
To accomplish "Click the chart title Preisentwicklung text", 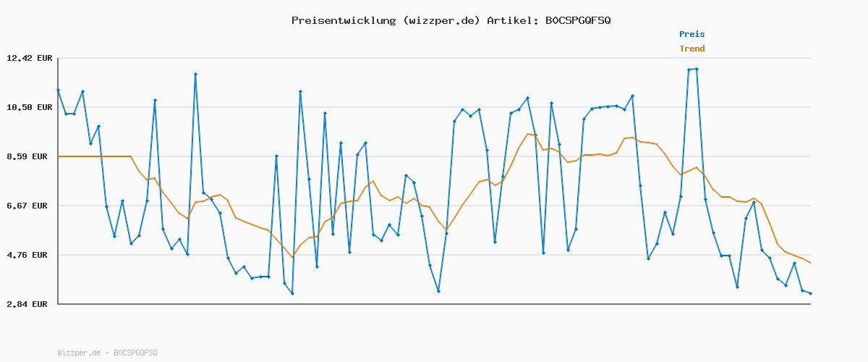I will (343, 20).
